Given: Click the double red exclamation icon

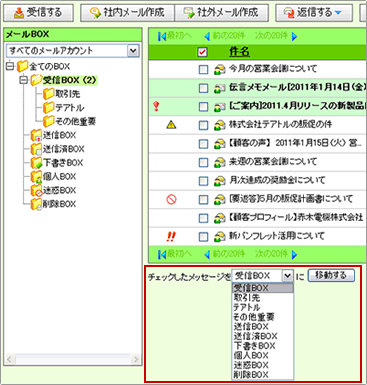Looking at the screenshot, I should (x=171, y=237).
